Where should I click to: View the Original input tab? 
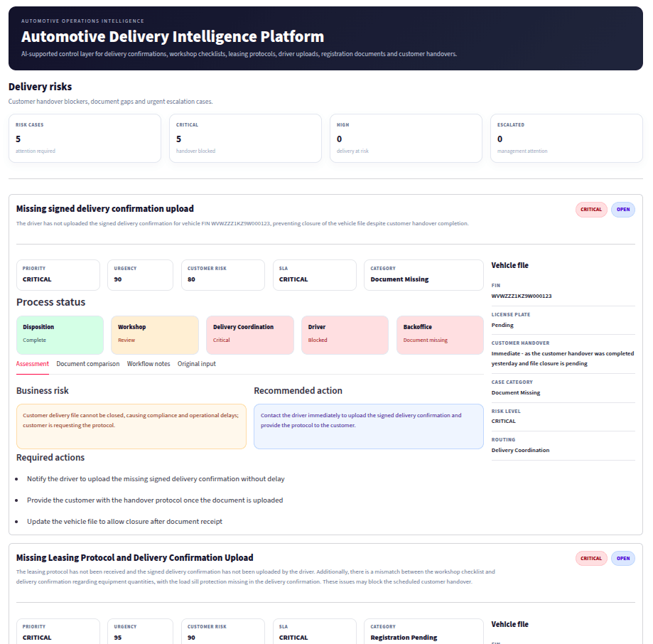[197, 364]
